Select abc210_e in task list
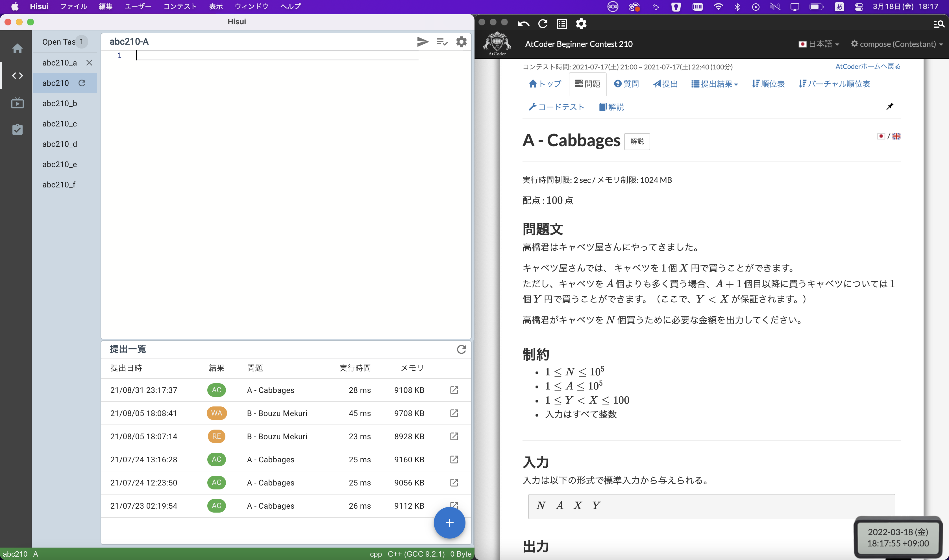The width and height of the screenshot is (949, 560). 60,165
